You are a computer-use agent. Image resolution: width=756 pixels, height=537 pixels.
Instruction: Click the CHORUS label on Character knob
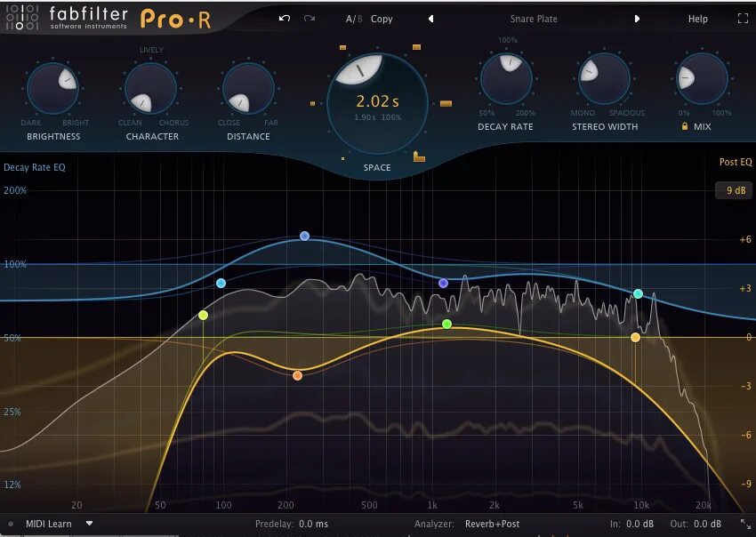point(173,123)
